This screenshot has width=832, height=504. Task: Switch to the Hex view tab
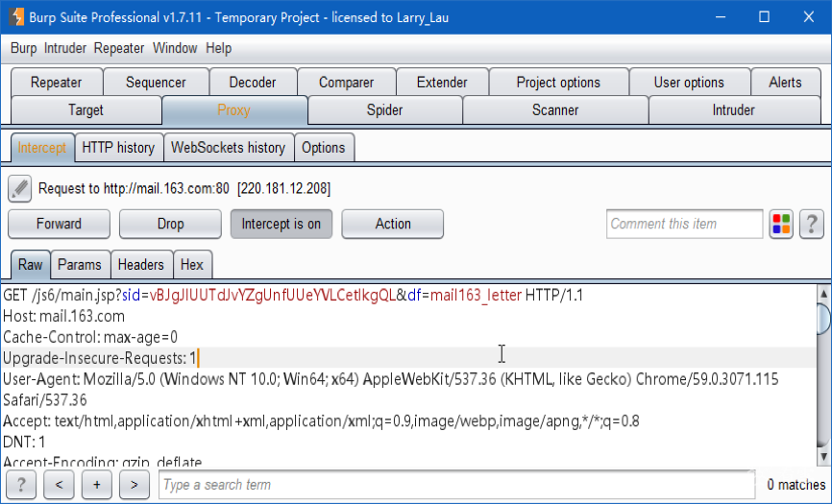(x=192, y=264)
